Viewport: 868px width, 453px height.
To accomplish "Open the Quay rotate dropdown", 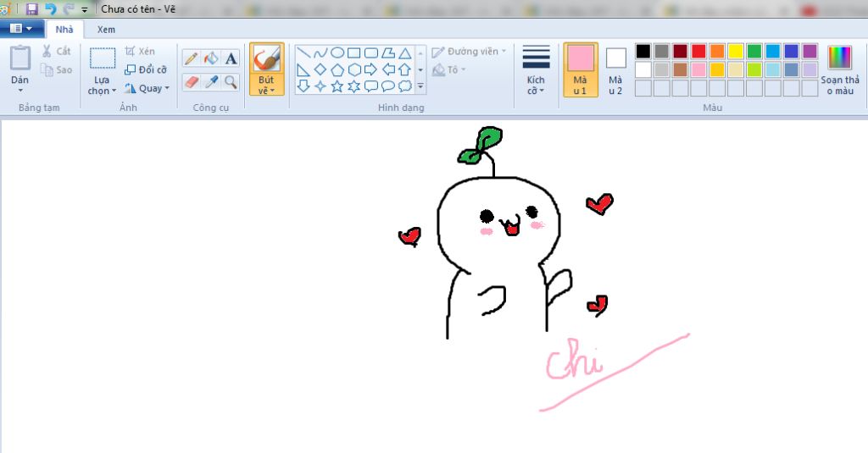I will click(x=147, y=89).
